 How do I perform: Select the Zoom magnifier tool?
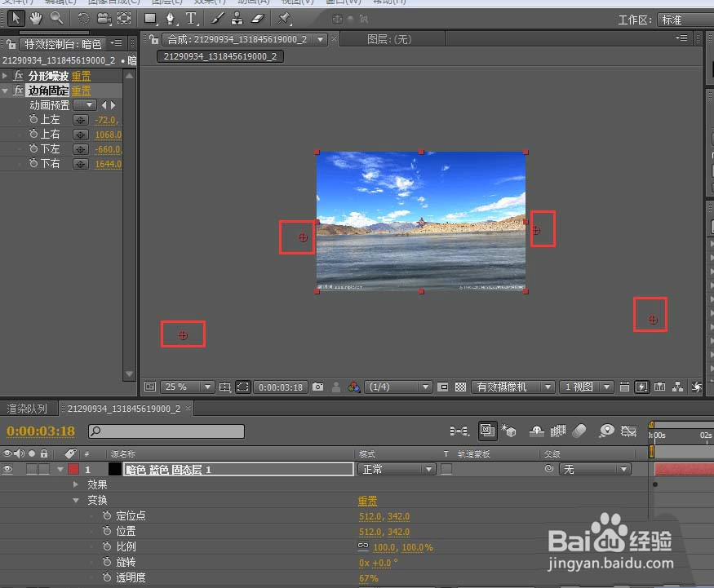point(56,18)
